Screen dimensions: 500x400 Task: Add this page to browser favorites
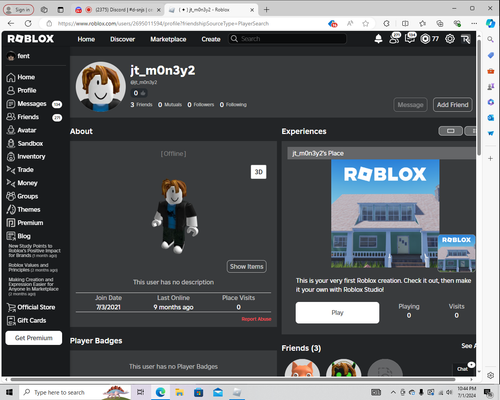click(366, 23)
